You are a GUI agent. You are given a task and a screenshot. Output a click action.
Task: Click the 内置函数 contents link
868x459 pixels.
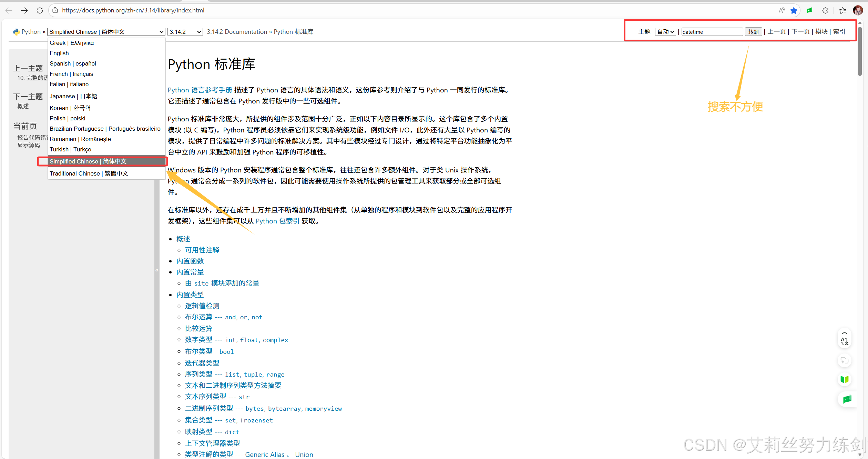click(x=190, y=261)
